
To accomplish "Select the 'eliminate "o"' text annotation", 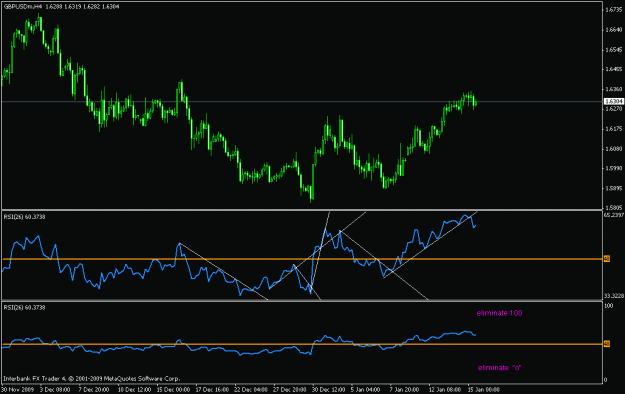I will [500, 368].
